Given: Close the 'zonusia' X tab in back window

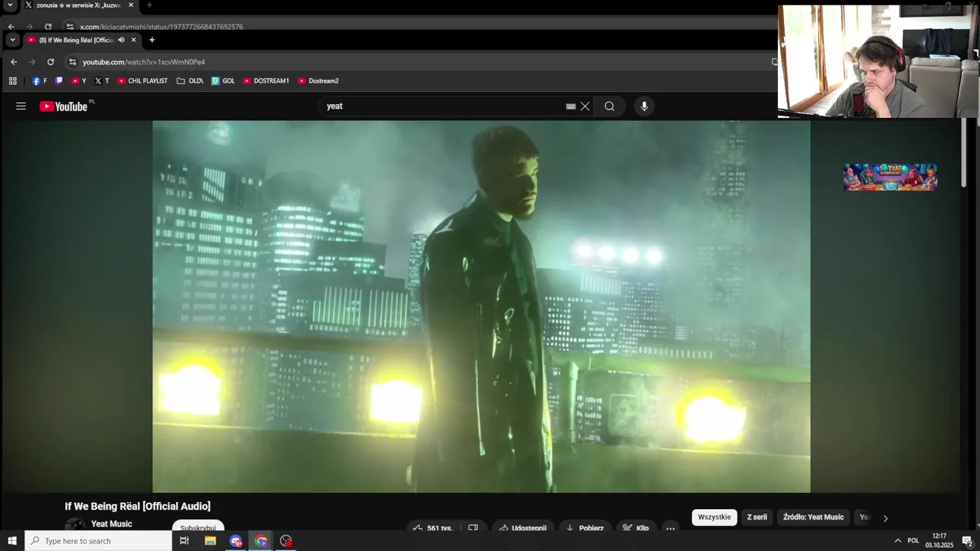Looking at the screenshot, I should coord(131,5).
